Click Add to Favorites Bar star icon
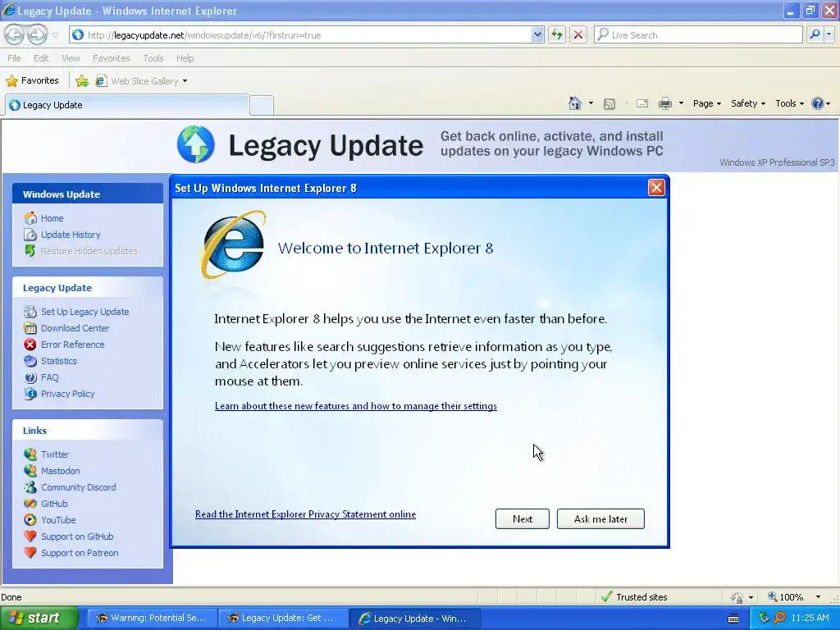 click(x=82, y=81)
